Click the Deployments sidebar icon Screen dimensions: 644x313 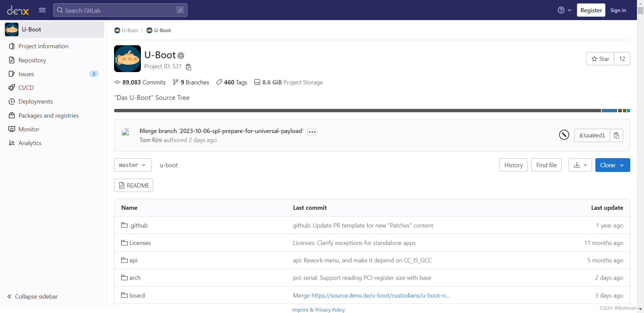click(12, 102)
